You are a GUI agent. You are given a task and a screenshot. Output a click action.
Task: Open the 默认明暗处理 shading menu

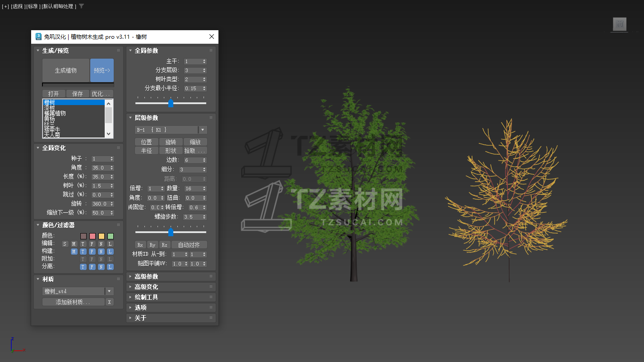coord(59,6)
